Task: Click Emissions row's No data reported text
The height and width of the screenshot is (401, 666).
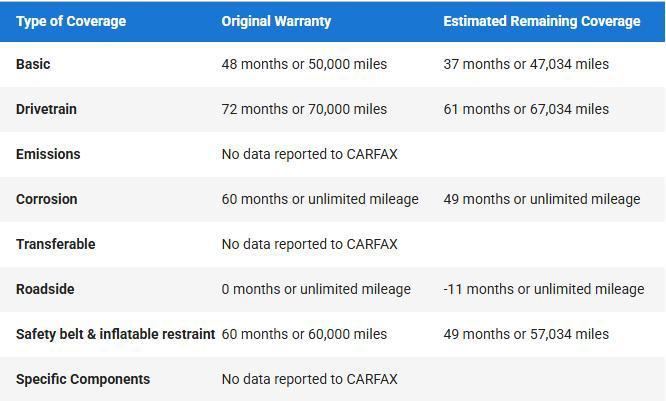Action: pyautogui.click(x=309, y=154)
